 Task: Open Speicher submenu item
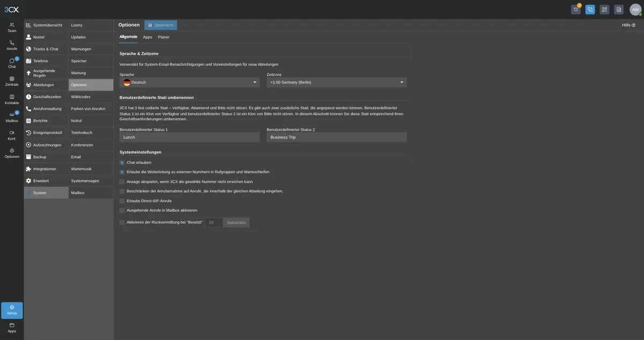91,61
